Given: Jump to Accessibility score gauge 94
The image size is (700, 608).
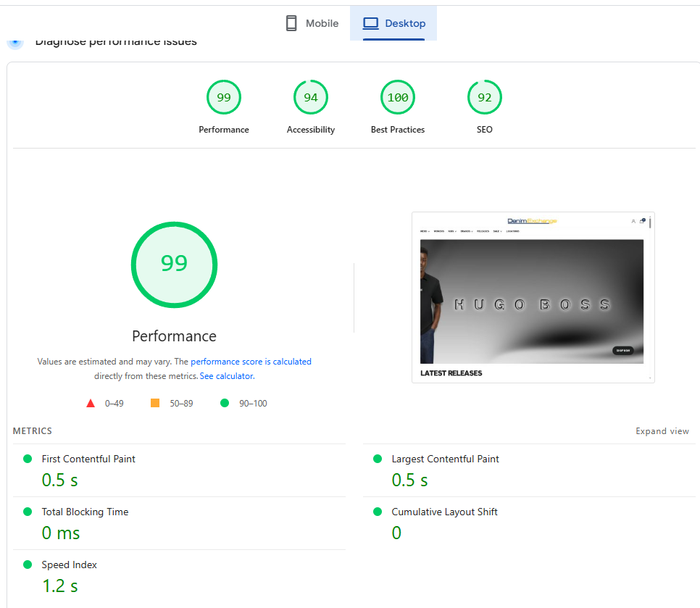Looking at the screenshot, I should 311,98.
